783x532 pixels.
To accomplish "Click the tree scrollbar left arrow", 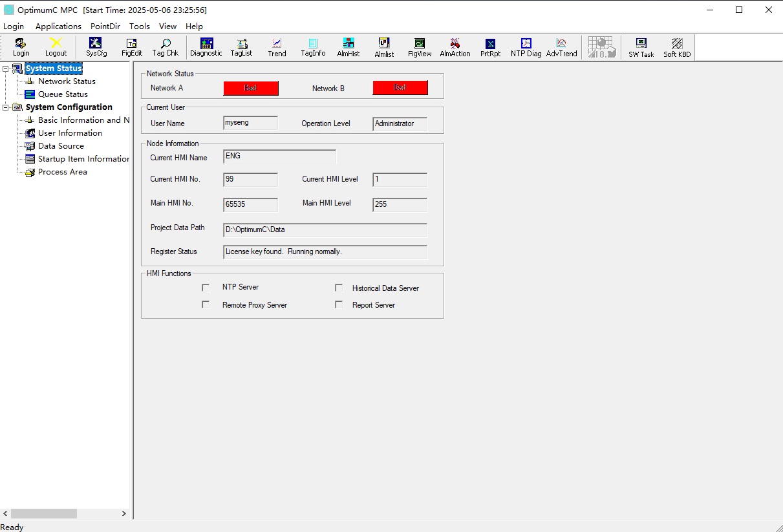I will point(6,513).
